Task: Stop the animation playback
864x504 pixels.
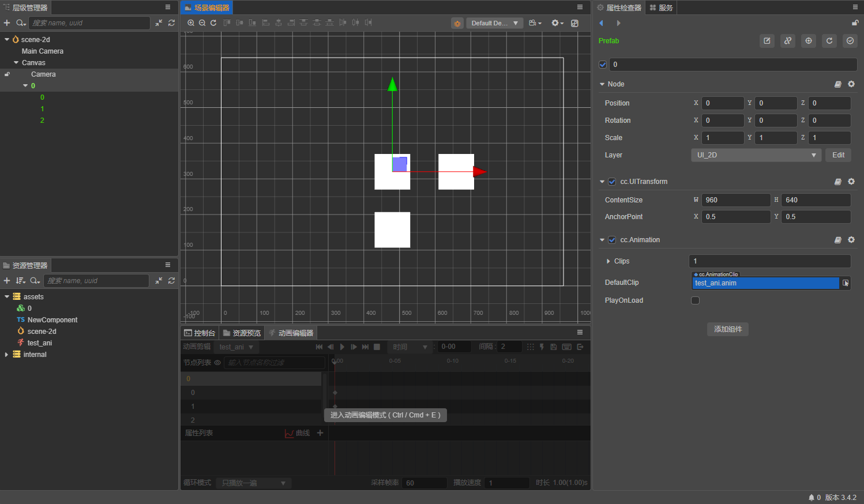Action: pos(377,347)
